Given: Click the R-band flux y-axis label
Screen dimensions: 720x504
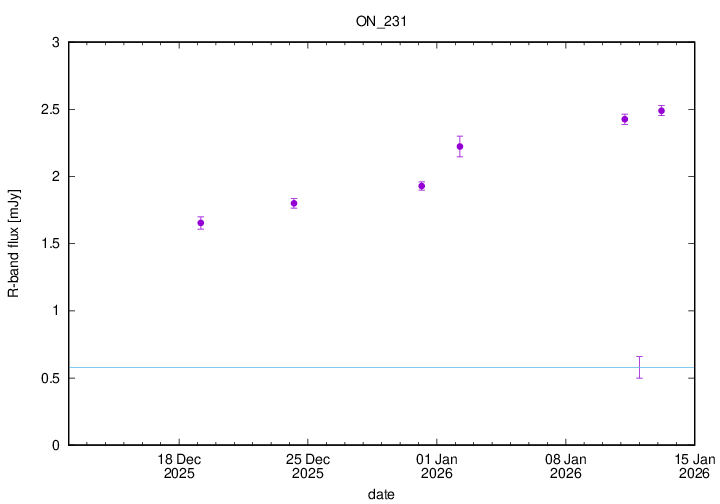Looking at the screenshot, I should [x=14, y=244].
